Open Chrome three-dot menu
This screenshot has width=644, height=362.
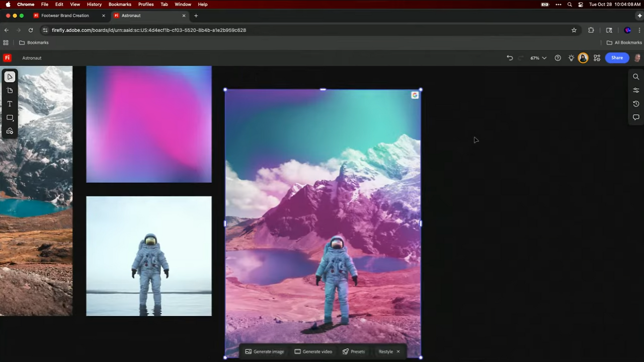pos(639,30)
